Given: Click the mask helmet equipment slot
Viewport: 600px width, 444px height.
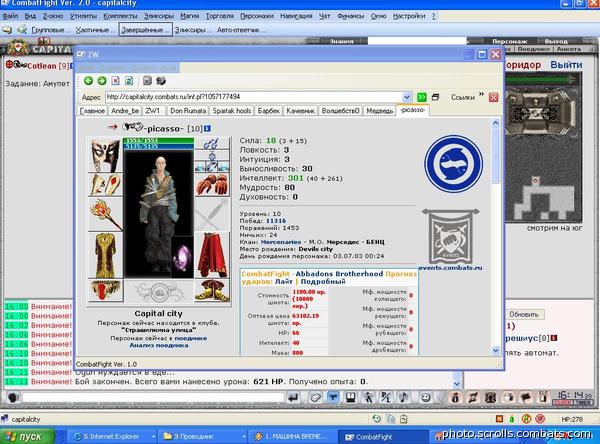Looking at the screenshot, I should pos(105,155).
